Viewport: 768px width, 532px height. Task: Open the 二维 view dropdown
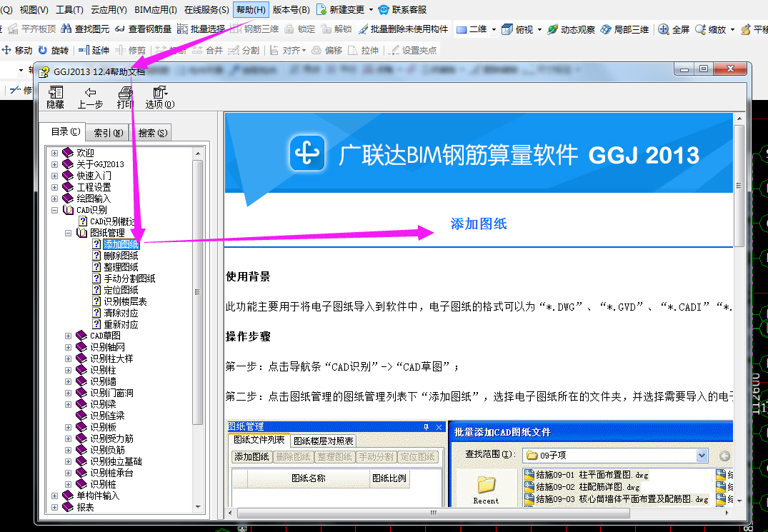pyautogui.click(x=494, y=30)
